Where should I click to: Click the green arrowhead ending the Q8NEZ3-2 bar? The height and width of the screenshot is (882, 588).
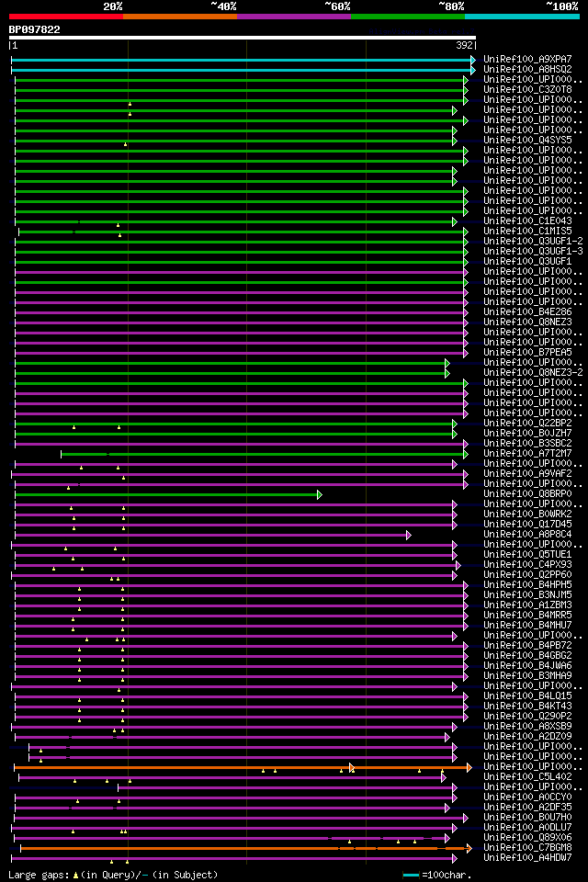coord(447,374)
